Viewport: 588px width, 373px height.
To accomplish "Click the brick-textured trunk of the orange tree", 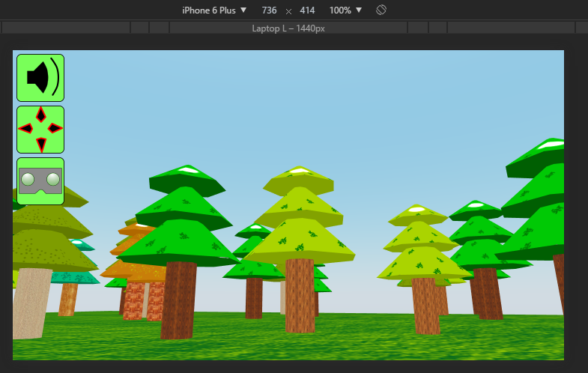I will pyautogui.click(x=134, y=301).
